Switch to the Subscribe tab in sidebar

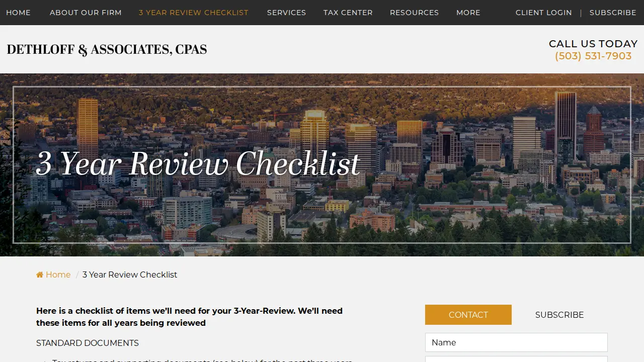pyautogui.click(x=559, y=315)
